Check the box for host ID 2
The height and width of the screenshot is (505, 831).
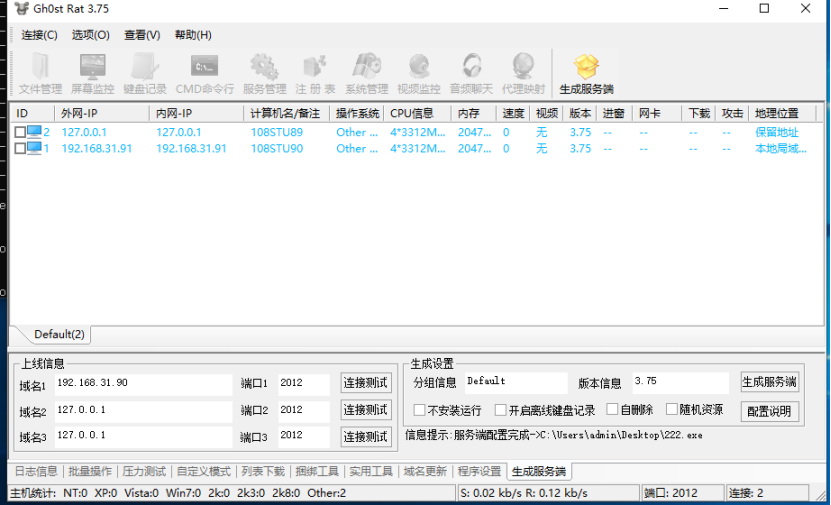coord(20,132)
